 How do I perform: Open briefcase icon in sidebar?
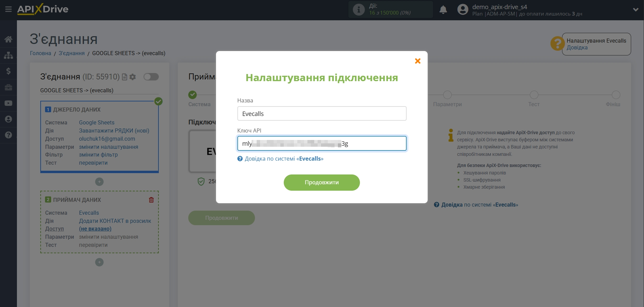tap(8, 87)
